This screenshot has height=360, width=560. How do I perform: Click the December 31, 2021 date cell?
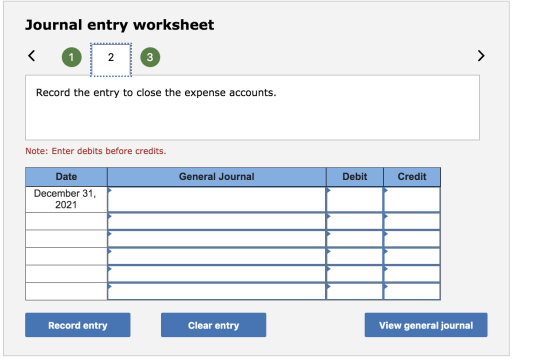[x=66, y=199]
